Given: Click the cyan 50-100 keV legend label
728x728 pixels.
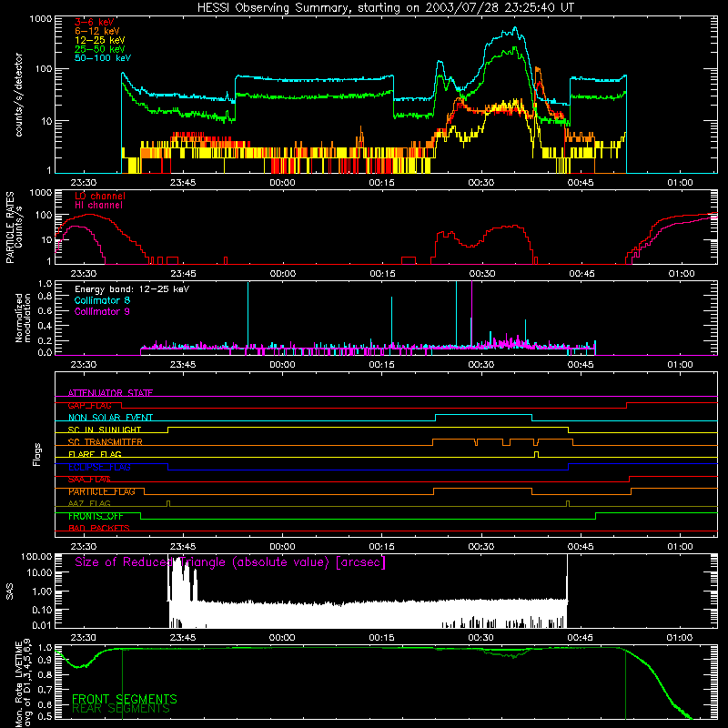Looking at the screenshot, I should [103, 58].
